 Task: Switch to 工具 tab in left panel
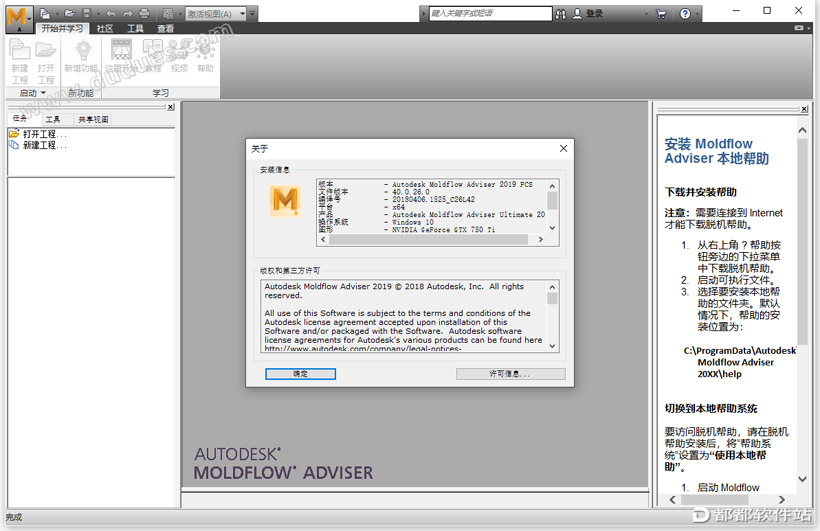tap(52, 120)
